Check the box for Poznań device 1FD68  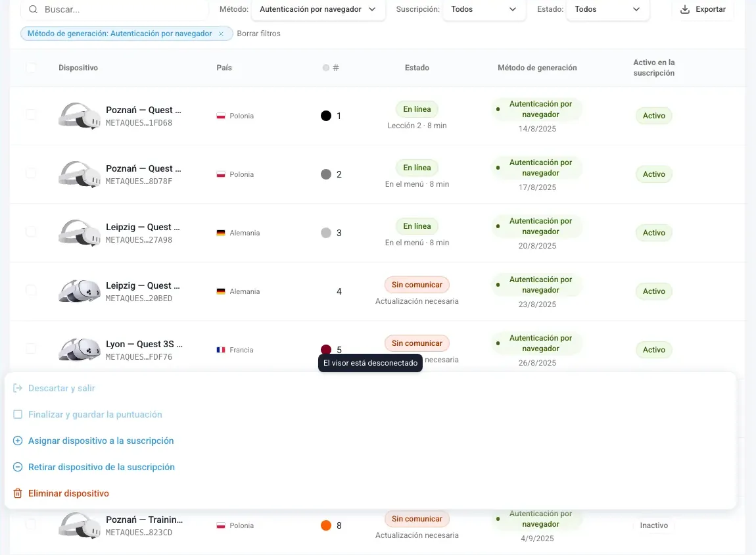click(x=31, y=115)
